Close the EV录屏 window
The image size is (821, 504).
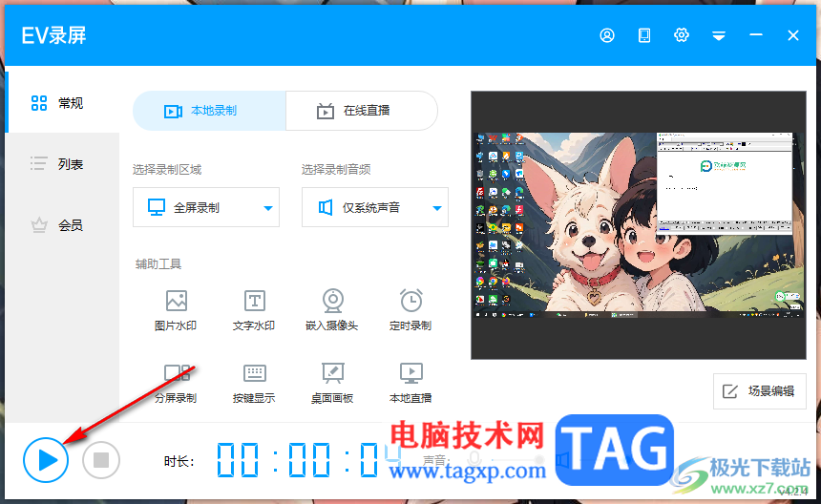coord(792,35)
